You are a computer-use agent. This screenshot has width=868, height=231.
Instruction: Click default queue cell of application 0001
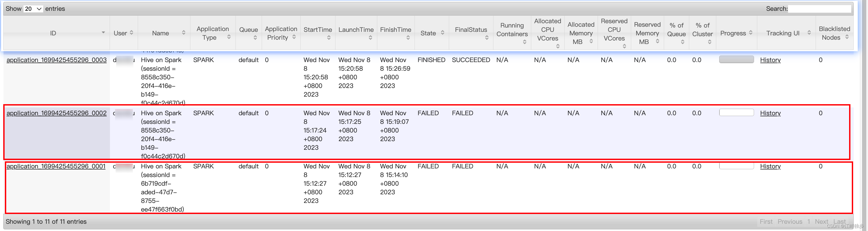[248, 166]
